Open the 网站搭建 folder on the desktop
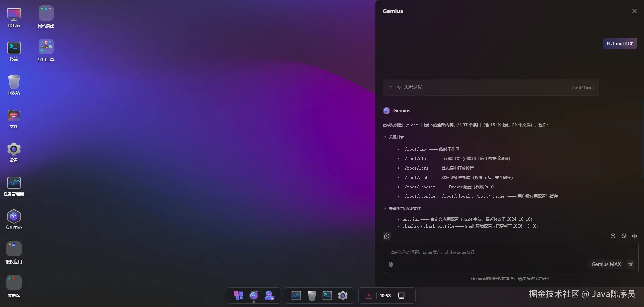Viewport: 644px width, 307px height. point(46,17)
